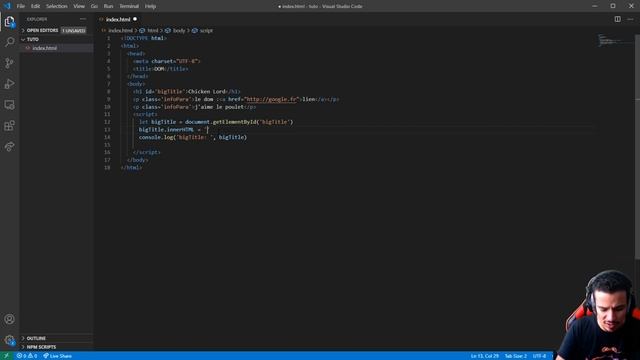Click the DOCTYPE html declaration on line 1
This screenshot has width=640, height=360.
pos(144,38)
